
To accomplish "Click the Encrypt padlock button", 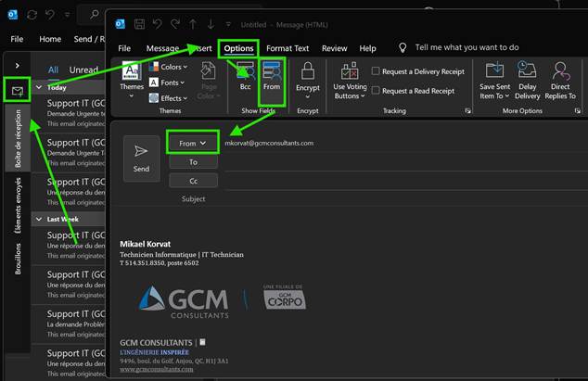I will 308,81.
